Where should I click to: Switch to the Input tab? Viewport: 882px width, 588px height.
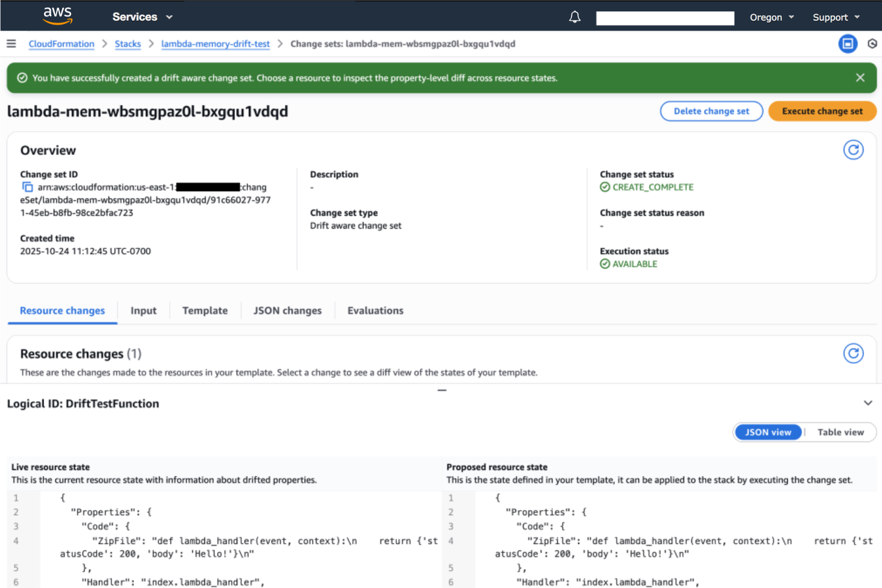[x=143, y=310]
